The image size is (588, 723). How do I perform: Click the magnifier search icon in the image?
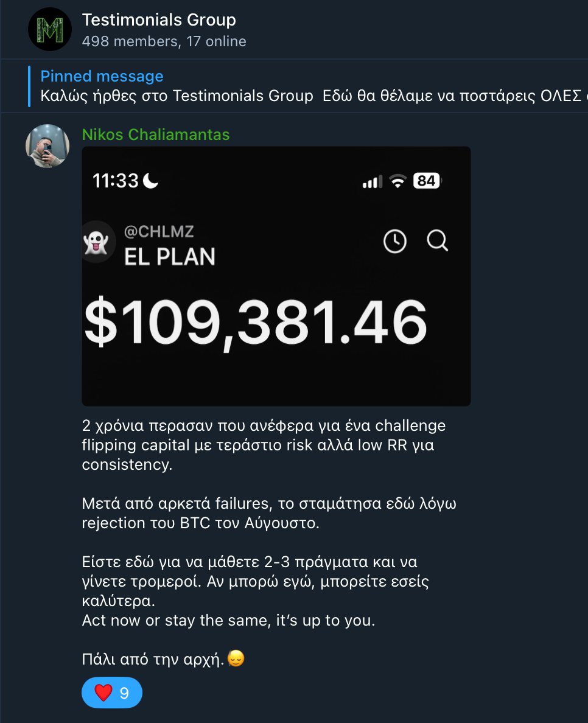coord(437,242)
